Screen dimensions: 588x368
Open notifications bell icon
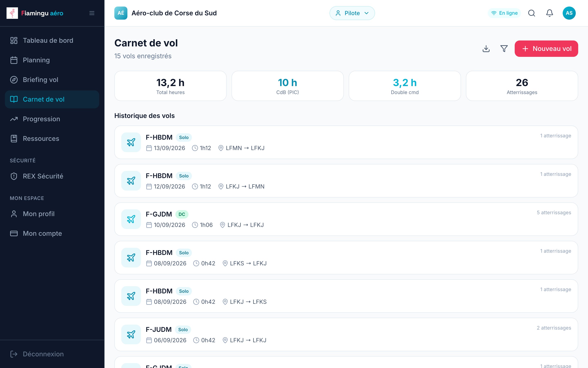tap(550, 13)
